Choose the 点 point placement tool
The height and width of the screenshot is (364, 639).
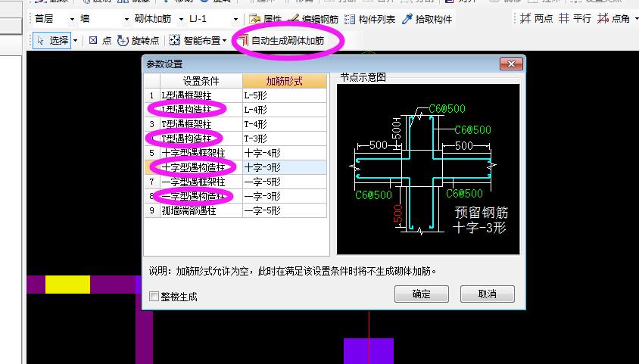click(100, 40)
